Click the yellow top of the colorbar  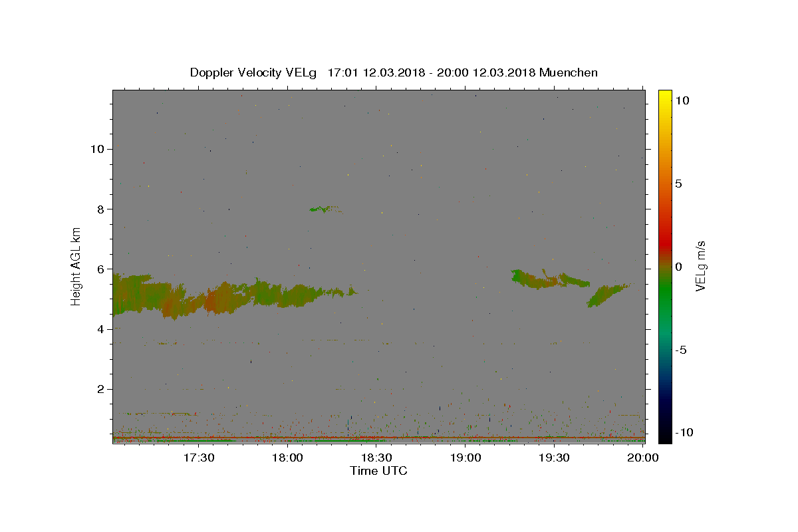[x=665, y=96]
